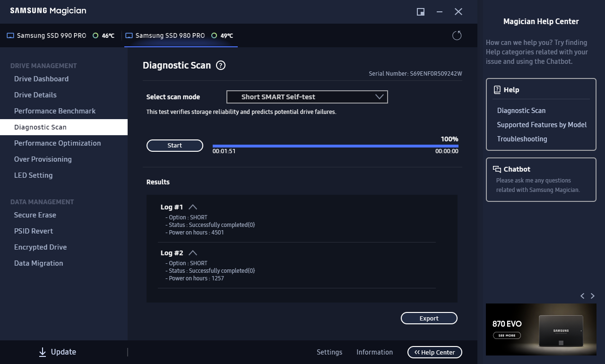The image size is (605, 364).
Task: Click the Samsung SSD 980 PRO drive icon
Action: 129,35
